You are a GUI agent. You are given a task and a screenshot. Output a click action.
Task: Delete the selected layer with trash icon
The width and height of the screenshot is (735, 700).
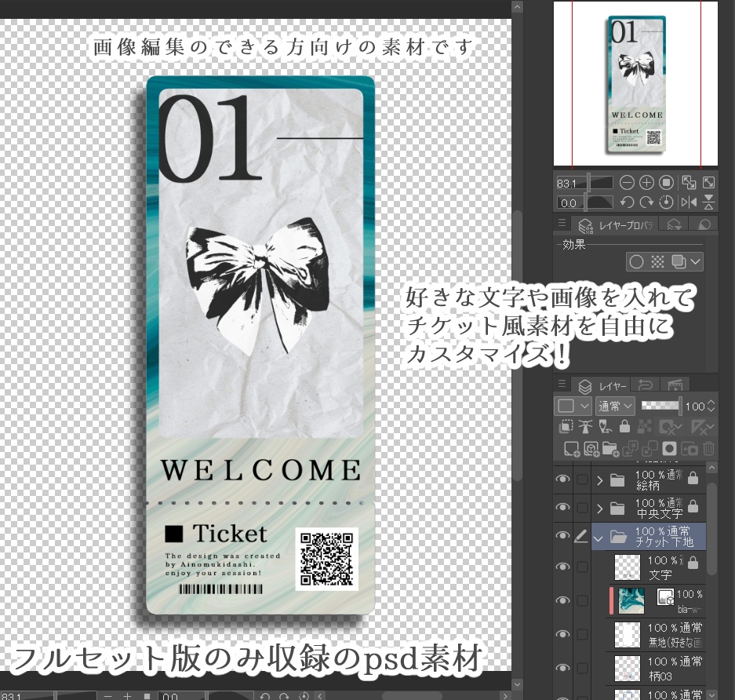coord(708,449)
